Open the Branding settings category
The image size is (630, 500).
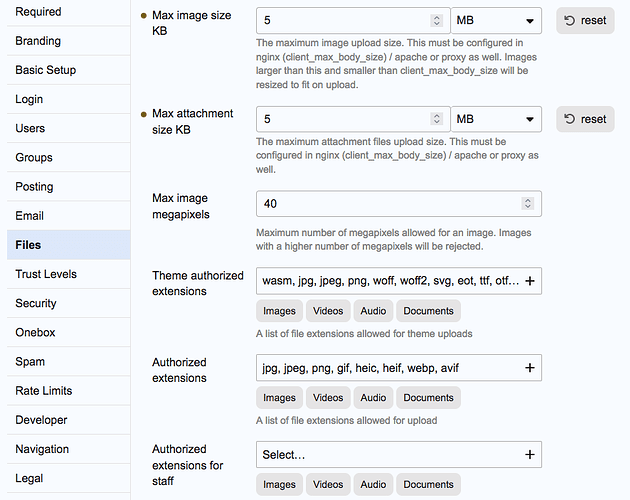click(68, 41)
